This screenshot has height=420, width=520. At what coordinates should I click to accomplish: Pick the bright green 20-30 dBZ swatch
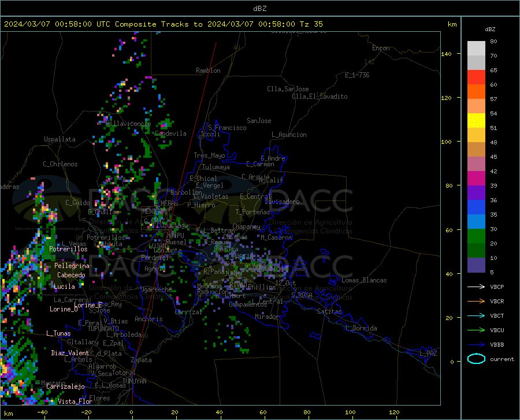[x=476, y=236]
